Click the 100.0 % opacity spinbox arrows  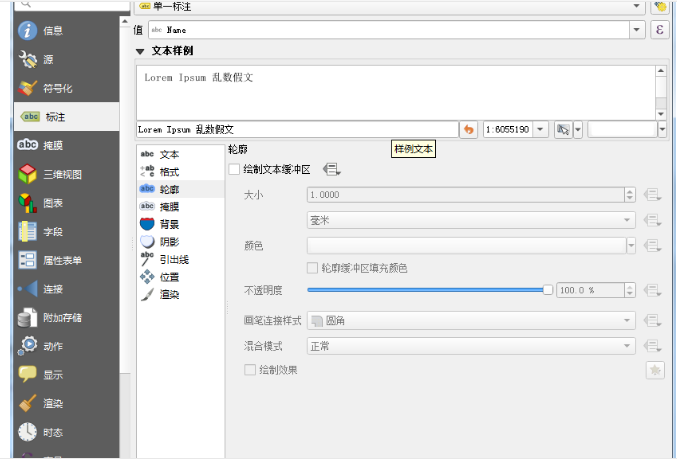point(630,290)
